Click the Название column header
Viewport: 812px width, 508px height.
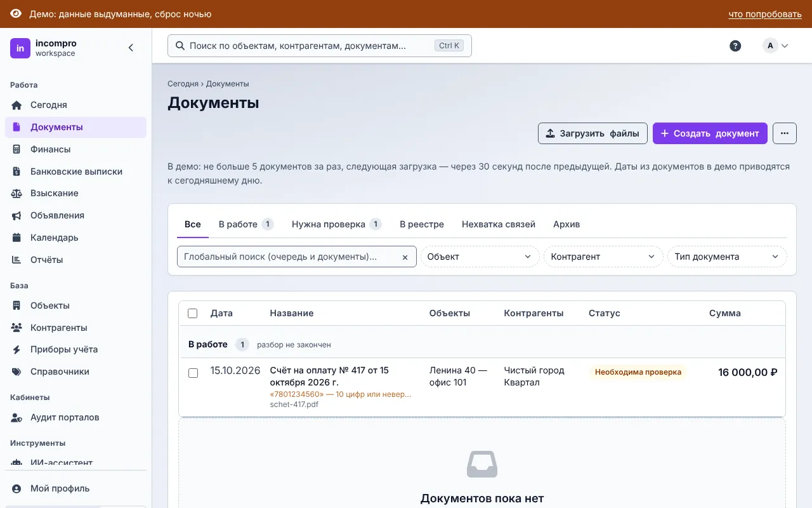tap(292, 313)
